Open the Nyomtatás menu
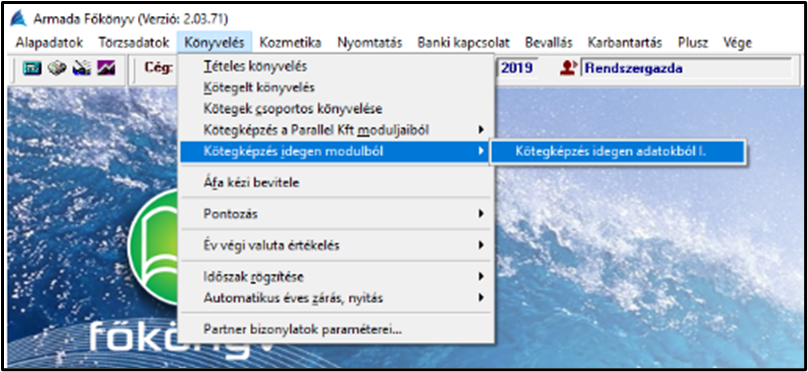808x372 pixels. pyautogui.click(x=369, y=43)
